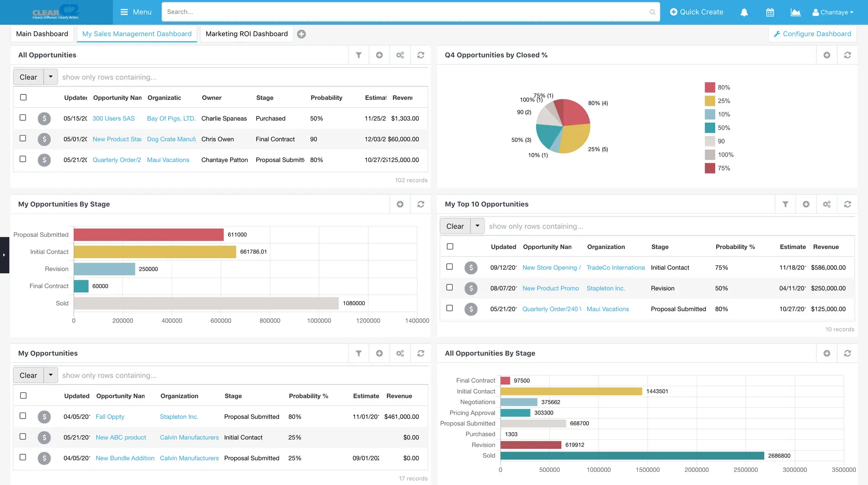Click inside the Search field

(407, 12)
